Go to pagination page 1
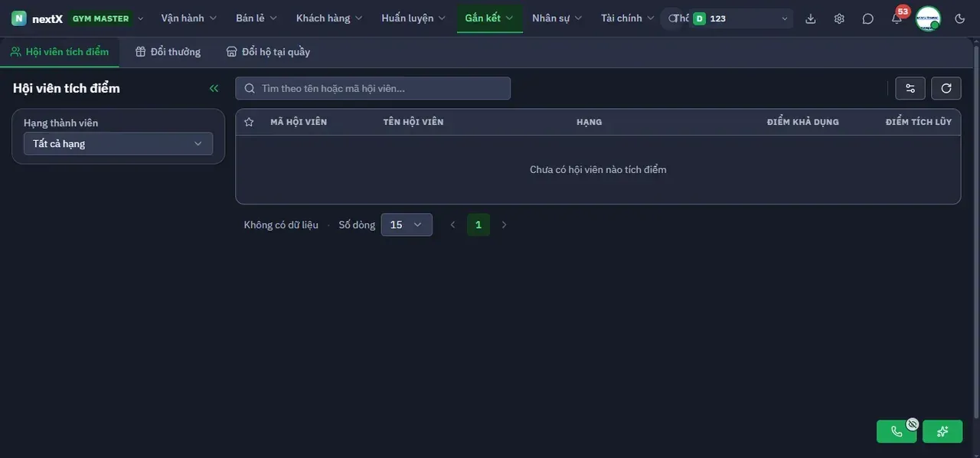 [479, 224]
